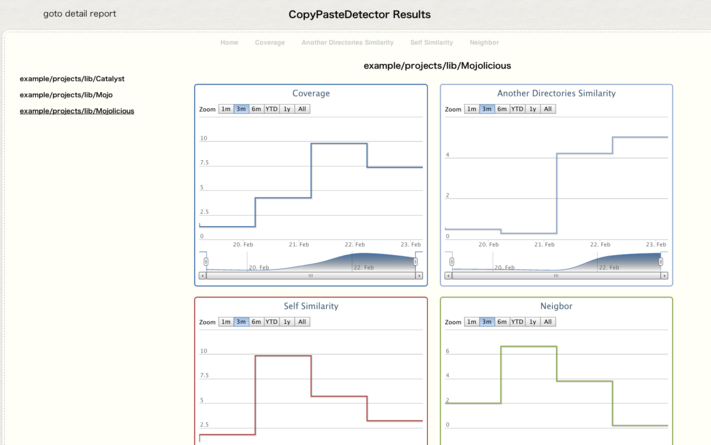The width and height of the screenshot is (711, 445).
Task: Set Another Directories Similarity zoom to 6m
Action: click(502, 109)
